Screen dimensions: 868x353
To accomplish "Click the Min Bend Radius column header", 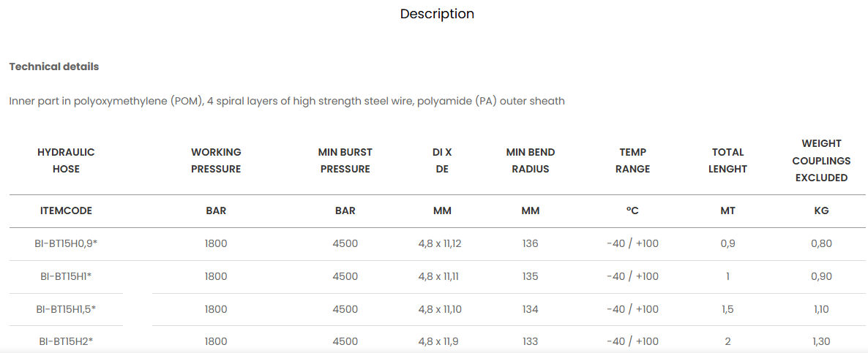I will 530,161.
